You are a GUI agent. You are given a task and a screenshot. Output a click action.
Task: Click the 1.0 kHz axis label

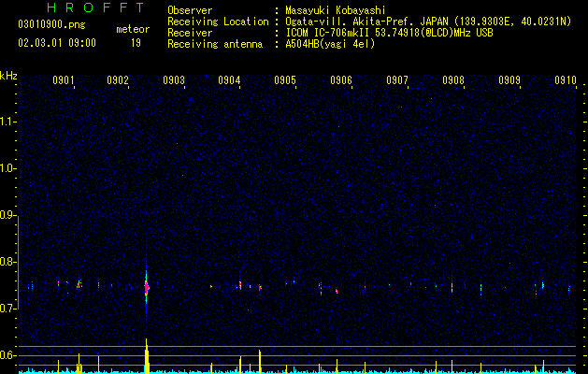pyautogui.click(x=7, y=168)
